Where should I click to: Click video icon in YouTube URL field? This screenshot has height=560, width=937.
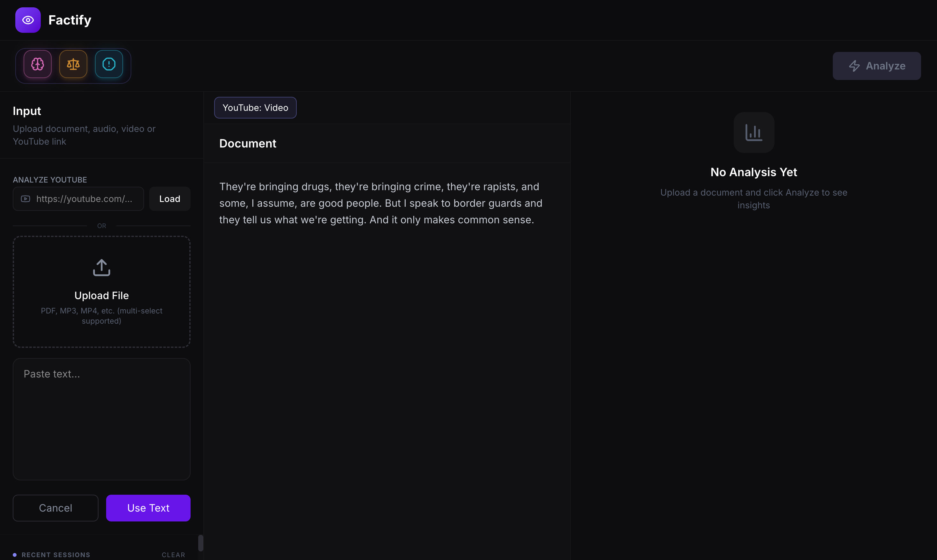[26, 199]
